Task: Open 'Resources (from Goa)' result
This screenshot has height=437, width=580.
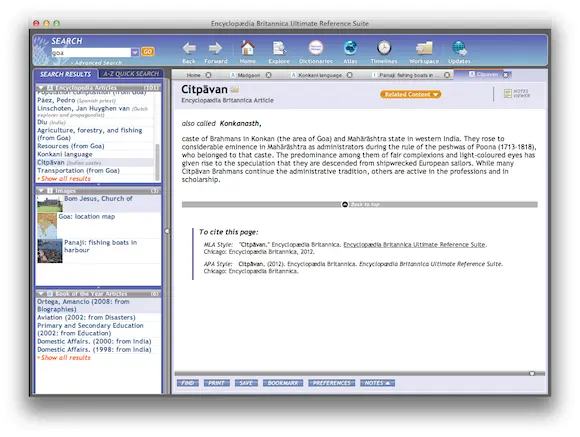Action: pos(71,146)
